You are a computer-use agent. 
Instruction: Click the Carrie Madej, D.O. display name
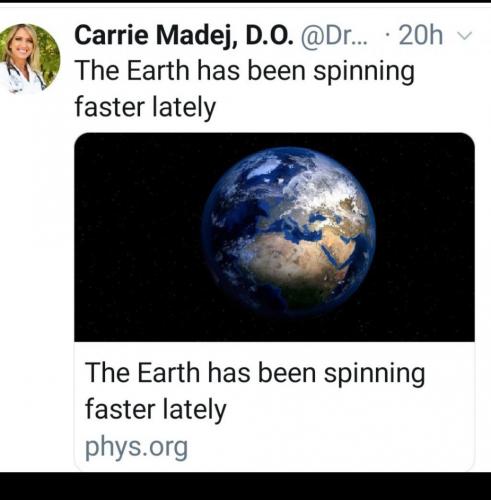click(x=184, y=35)
